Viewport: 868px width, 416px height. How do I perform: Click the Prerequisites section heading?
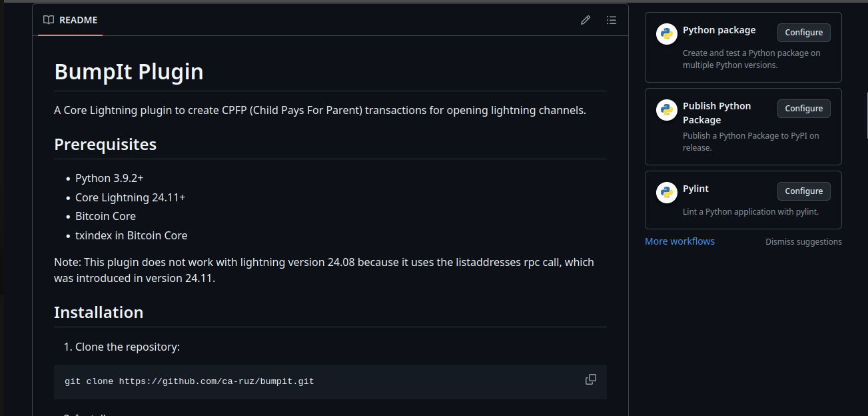click(x=105, y=144)
